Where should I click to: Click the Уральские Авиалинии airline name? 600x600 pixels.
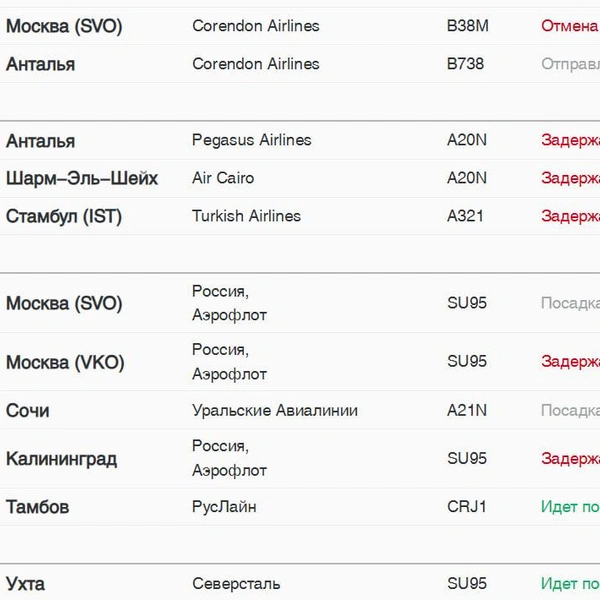click(x=275, y=410)
